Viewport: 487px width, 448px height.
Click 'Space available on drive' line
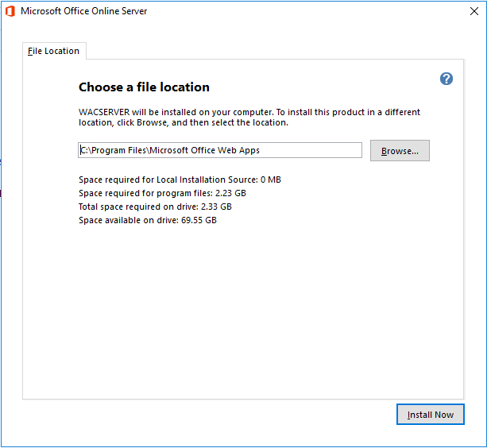[147, 220]
